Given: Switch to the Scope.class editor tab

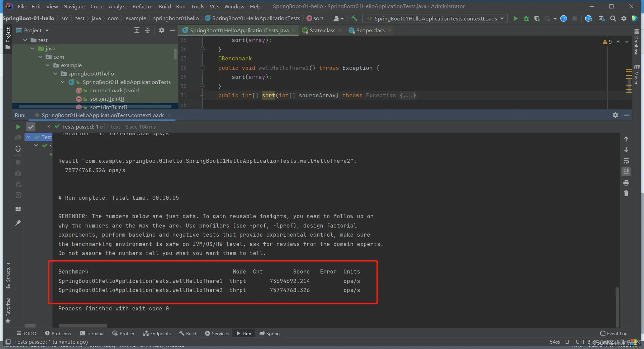Looking at the screenshot, I should click(370, 31).
